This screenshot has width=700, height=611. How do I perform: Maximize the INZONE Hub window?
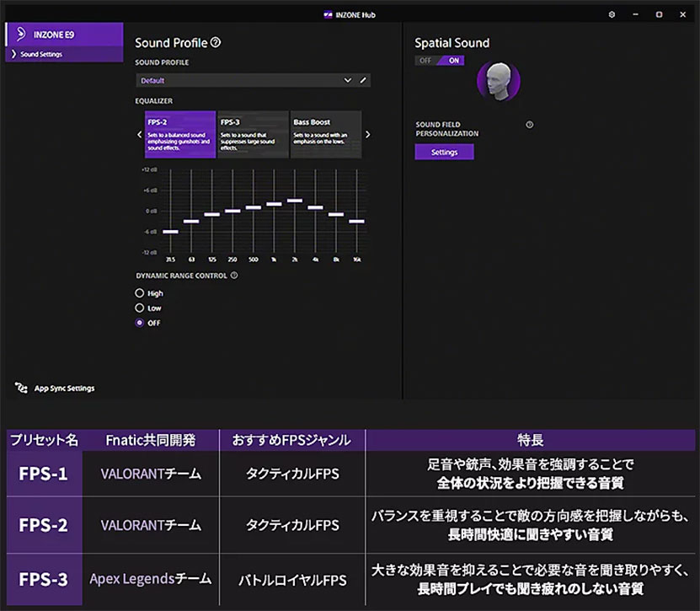(659, 14)
